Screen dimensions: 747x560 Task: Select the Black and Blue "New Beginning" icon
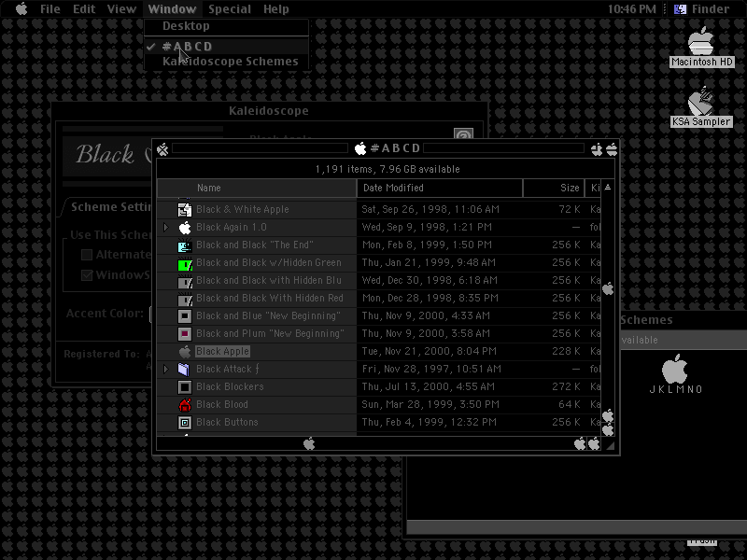pos(185,316)
